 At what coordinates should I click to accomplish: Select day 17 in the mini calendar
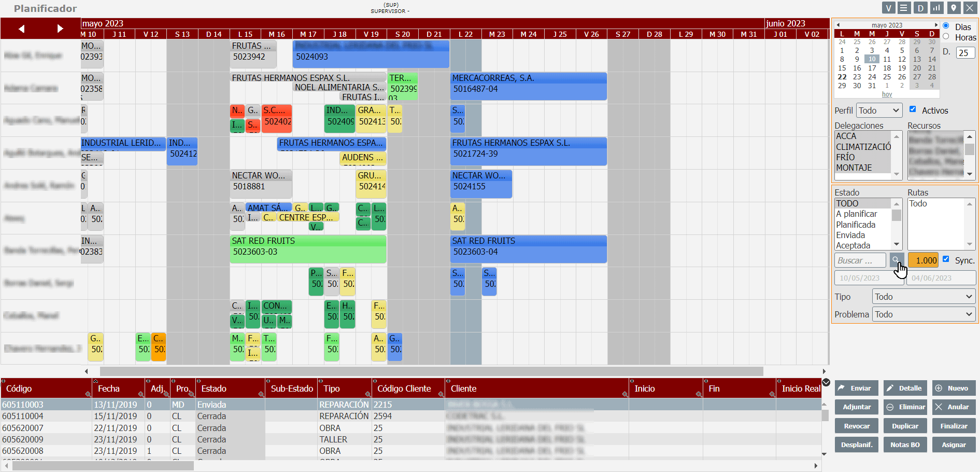click(872, 68)
